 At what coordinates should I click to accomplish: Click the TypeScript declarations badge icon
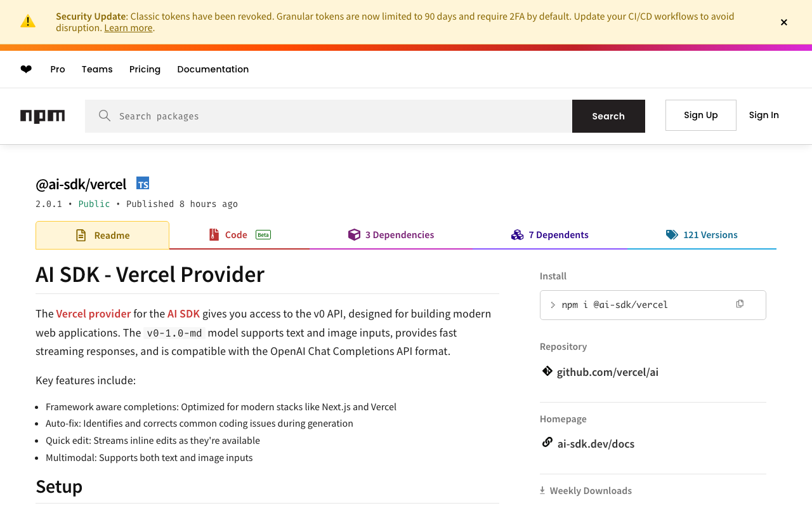[143, 184]
